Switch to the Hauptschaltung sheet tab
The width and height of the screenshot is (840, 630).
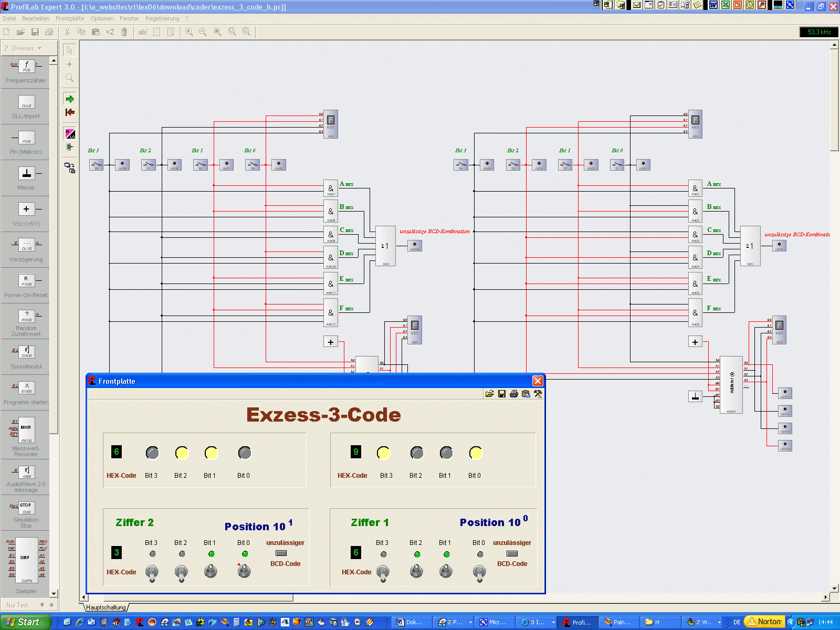[106, 607]
